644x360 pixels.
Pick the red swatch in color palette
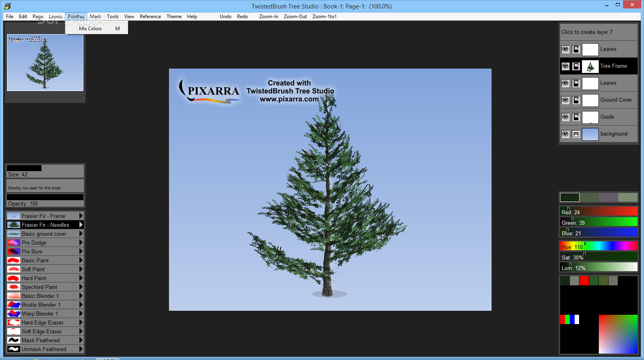584,280
